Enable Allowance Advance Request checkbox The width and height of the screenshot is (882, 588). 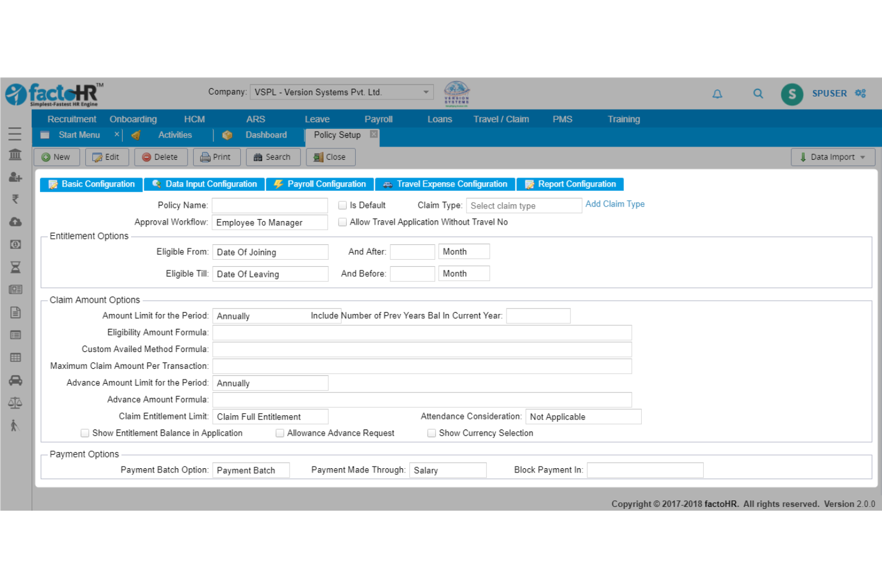tap(279, 433)
